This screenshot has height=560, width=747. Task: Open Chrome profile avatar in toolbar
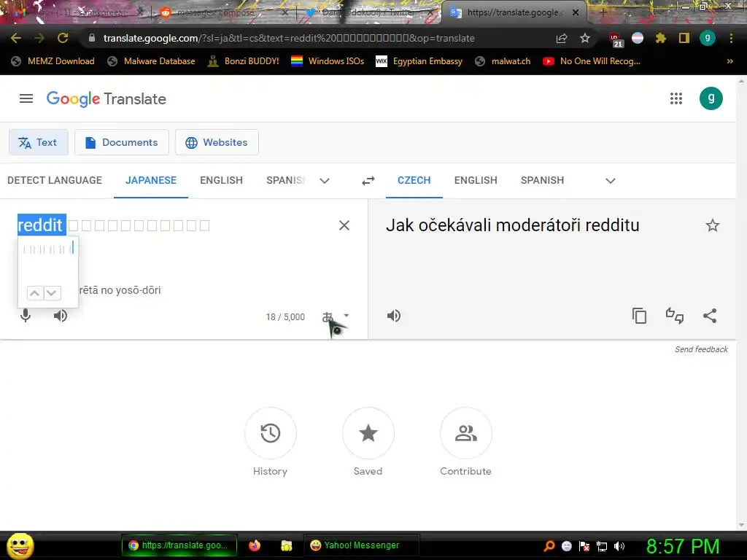point(708,38)
